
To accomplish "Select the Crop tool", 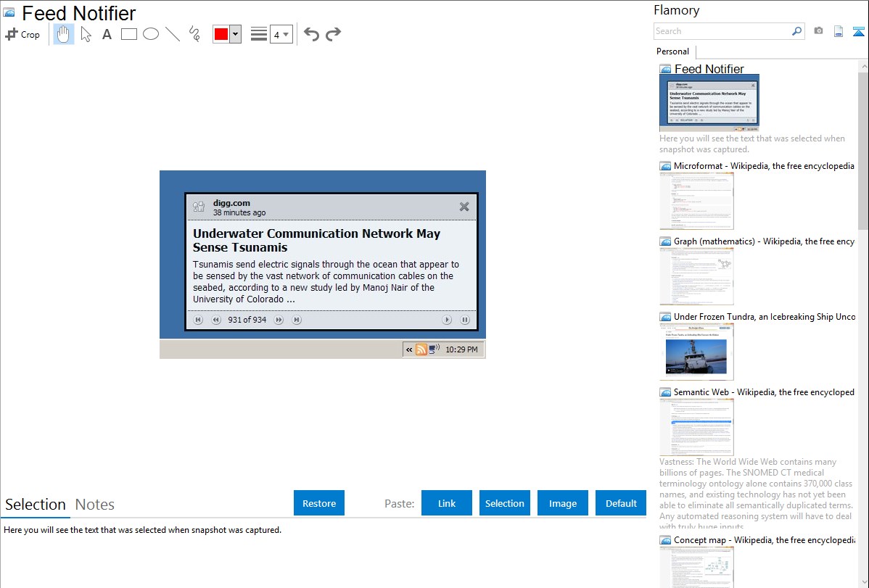I will click(x=22, y=34).
